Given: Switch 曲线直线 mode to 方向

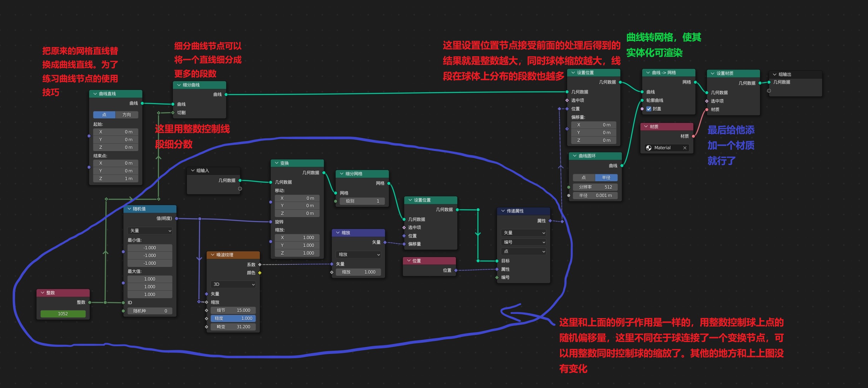Looking at the screenshot, I should pos(127,115).
